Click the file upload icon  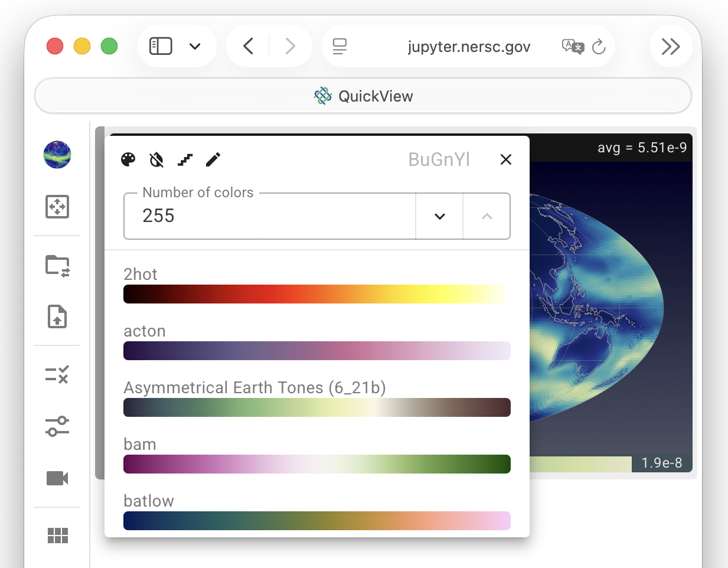(x=57, y=316)
